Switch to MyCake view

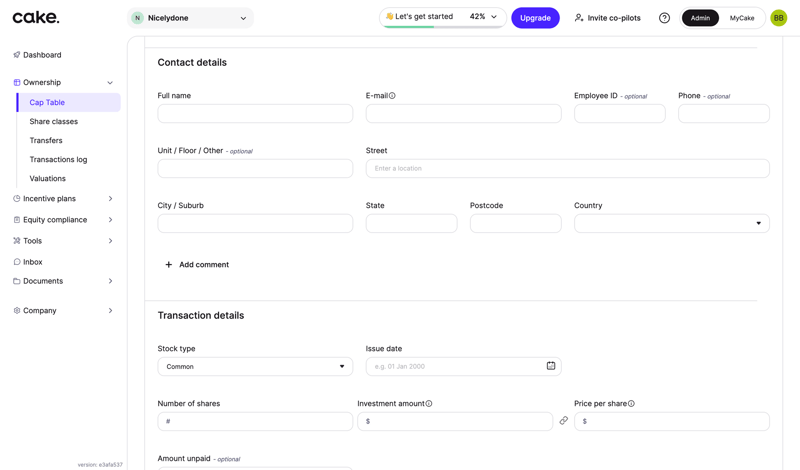pyautogui.click(x=742, y=18)
